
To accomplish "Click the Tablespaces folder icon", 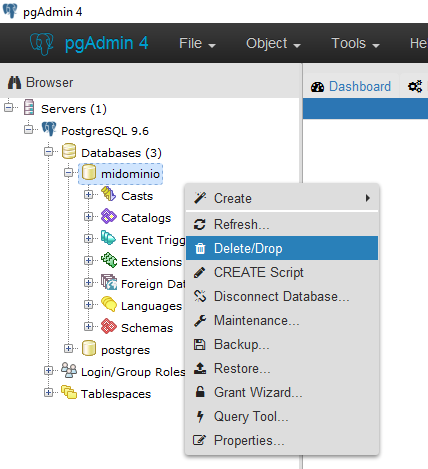I will (x=69, y=393).
